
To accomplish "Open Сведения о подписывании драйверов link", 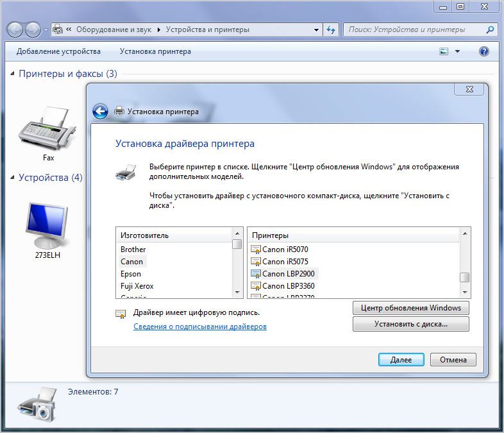I will [199, 327].
